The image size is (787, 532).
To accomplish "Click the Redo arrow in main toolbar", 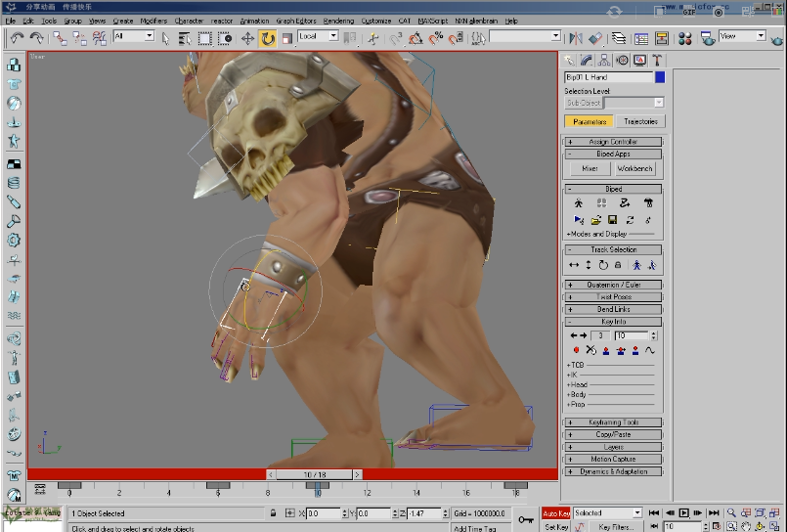I will point(36,38).
